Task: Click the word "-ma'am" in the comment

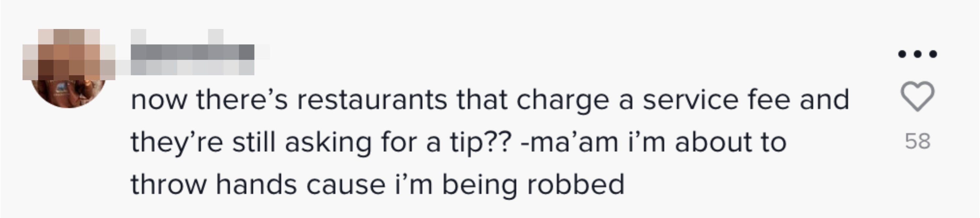Action: [x=569, y=143]
